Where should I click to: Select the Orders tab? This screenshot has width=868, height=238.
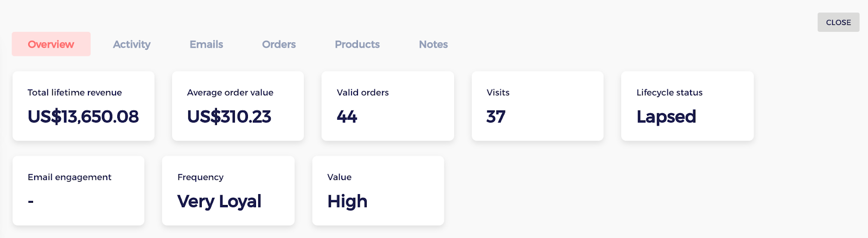[x=279, y=44]
